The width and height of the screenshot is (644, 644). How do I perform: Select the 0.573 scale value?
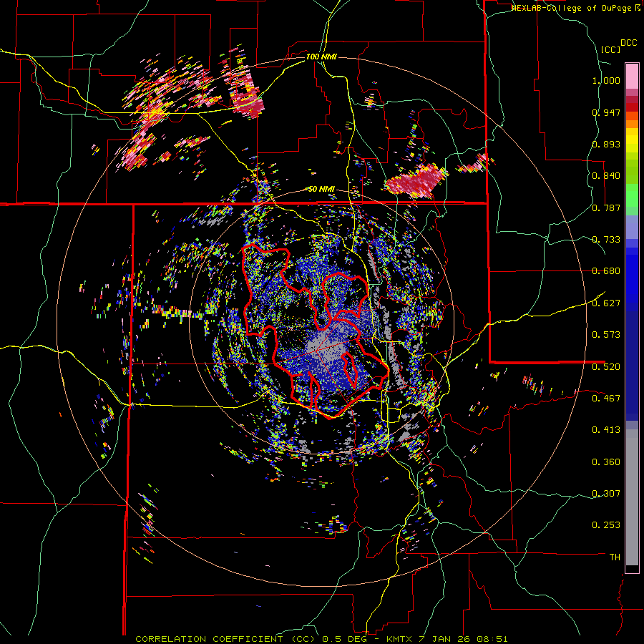(x=606, y=335)
